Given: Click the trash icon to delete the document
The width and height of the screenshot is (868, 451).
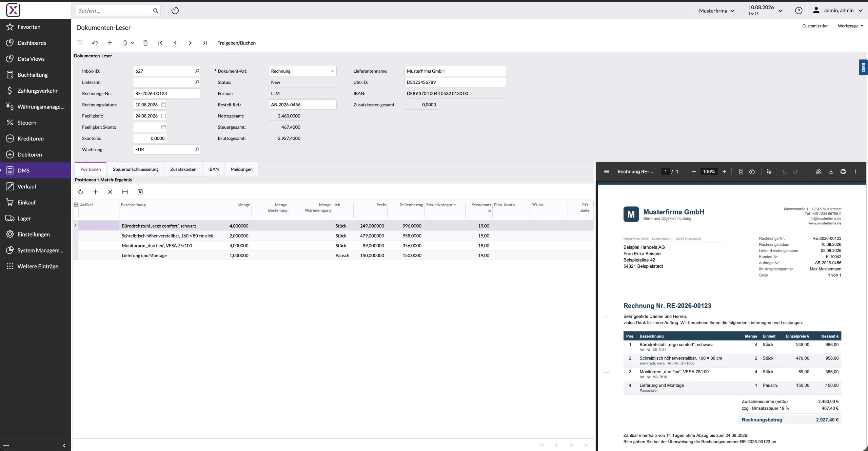Looking at the screenshot, I should [145, 43].
